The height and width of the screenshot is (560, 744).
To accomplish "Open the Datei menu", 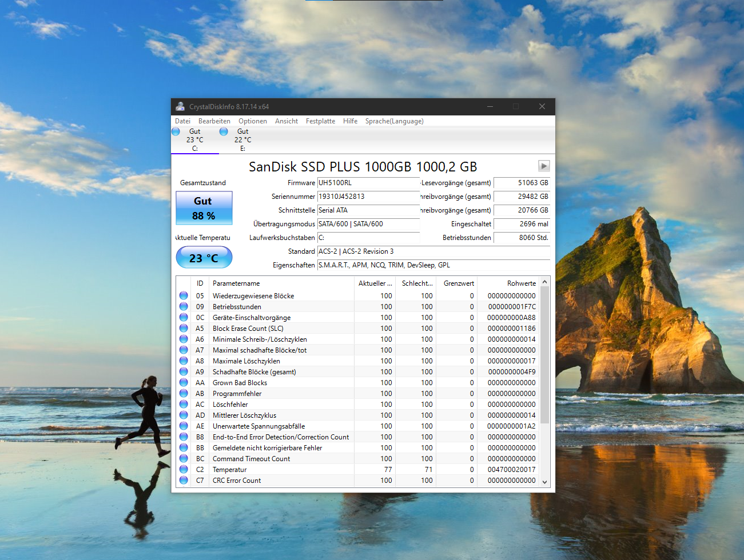I will [182, 121].
